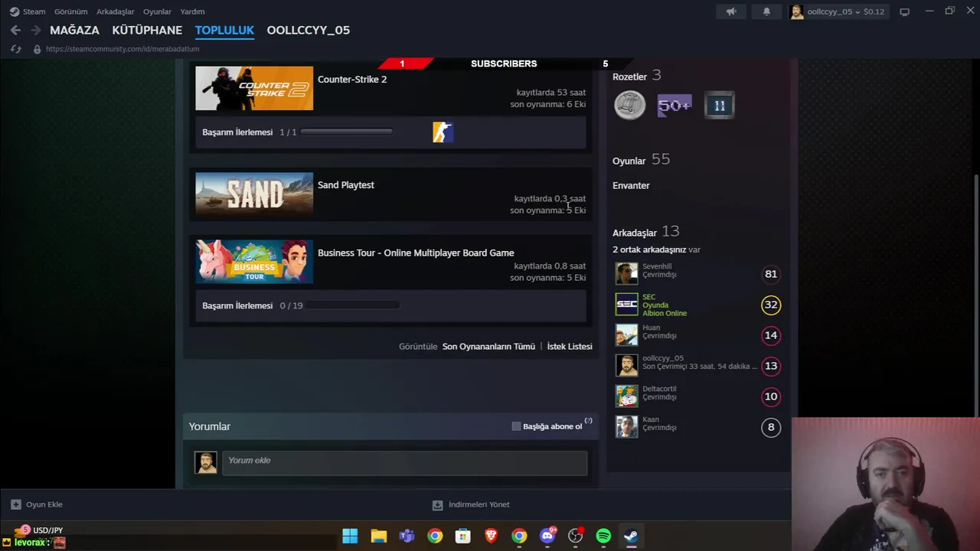Click the silver coin badge icon
The height and width of the screenshot is (551, 980).
coord(629,106)
